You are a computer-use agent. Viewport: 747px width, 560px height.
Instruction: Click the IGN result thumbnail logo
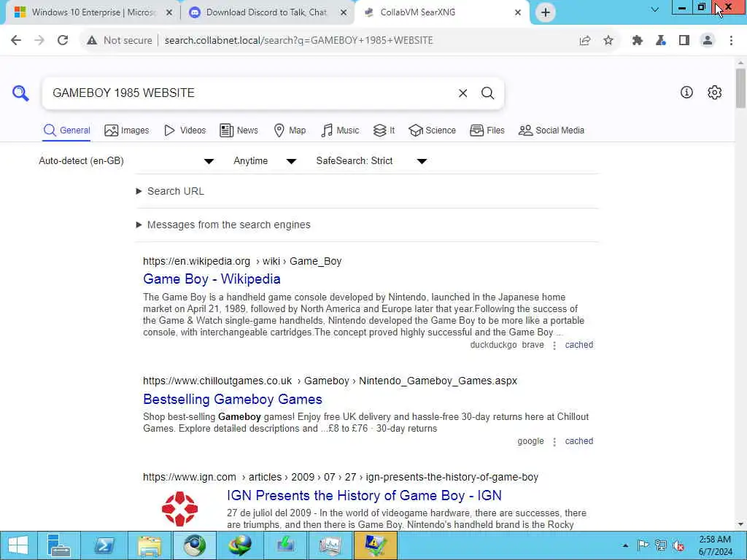point(179,508)
